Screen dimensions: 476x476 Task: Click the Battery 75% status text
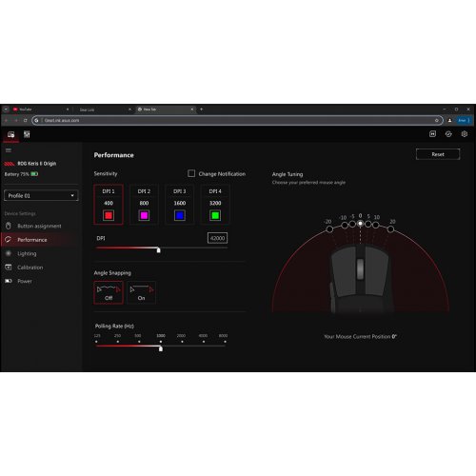point(16,174)
